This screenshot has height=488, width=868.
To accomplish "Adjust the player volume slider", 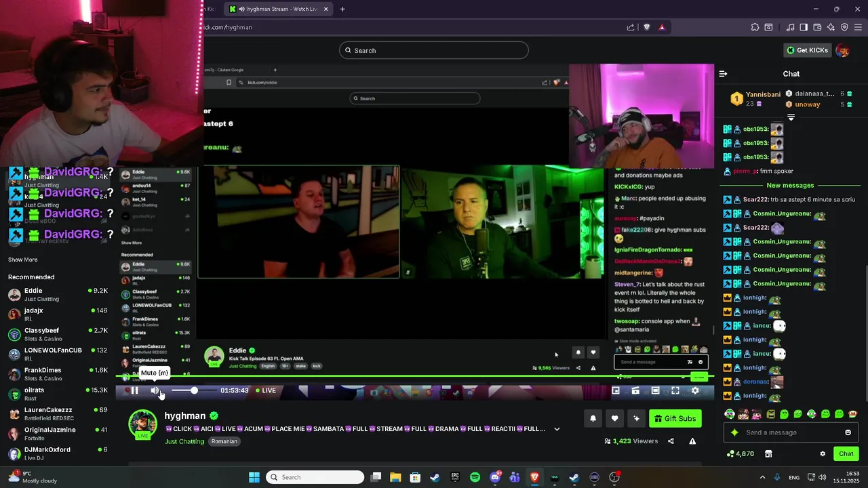I will pyautogui.click(x=194, y=390).
